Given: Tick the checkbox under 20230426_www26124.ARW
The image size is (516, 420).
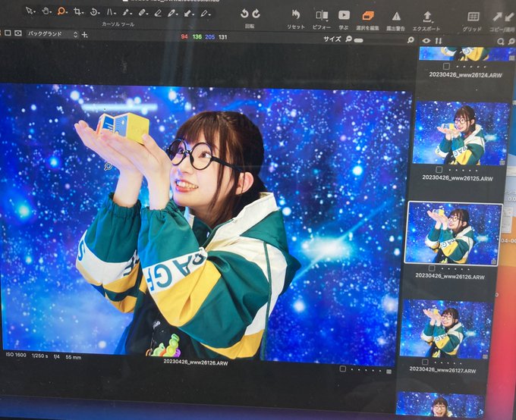Looking at the screenshot, I should coord(446,66).
